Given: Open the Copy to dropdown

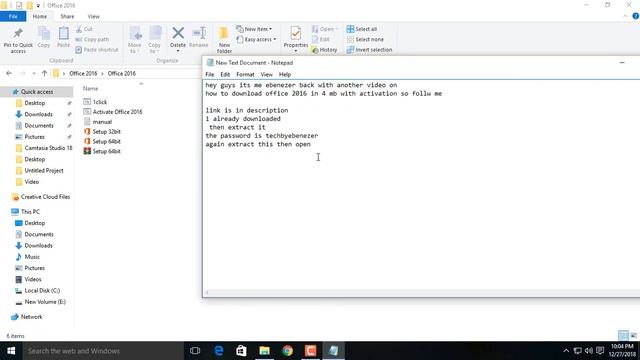Looking at the screenshot, I should click(x=155, y=40).
